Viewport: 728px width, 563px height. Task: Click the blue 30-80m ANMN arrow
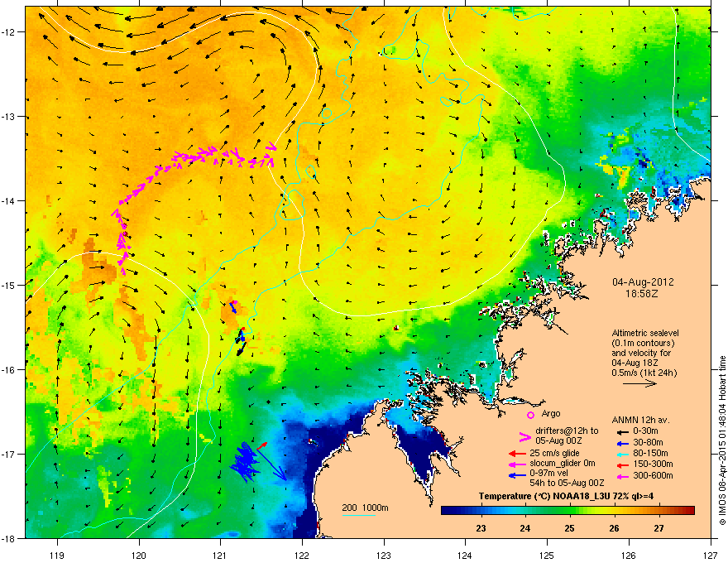(x=621, y=443)
